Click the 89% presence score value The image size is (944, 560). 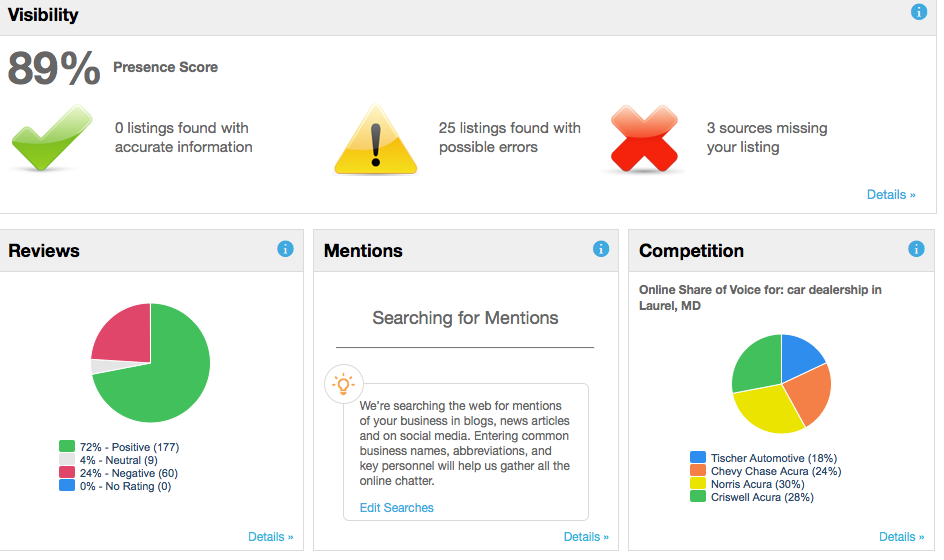[x=54, y=68]
